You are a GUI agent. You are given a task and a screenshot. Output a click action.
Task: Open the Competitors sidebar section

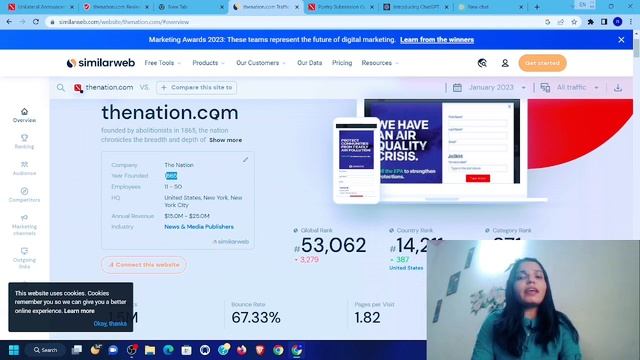(x=24, y=195)
